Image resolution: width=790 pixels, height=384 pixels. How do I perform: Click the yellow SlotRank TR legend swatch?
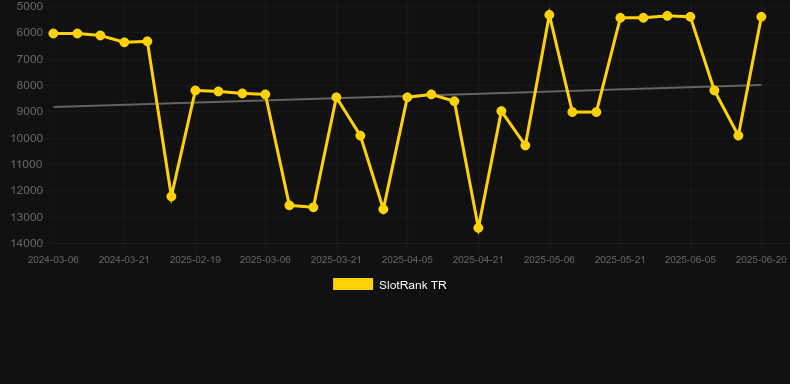(x=353, y=284)
